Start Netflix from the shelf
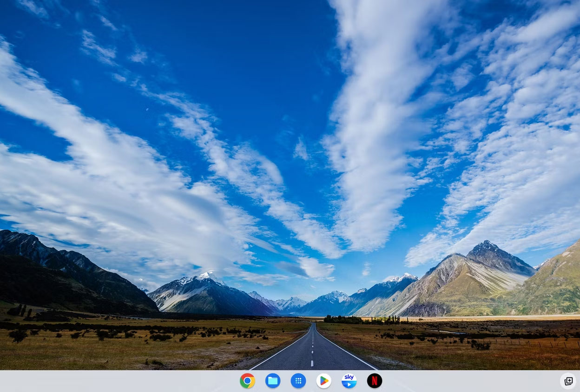 pyautogui.click(x=374, y=381)
